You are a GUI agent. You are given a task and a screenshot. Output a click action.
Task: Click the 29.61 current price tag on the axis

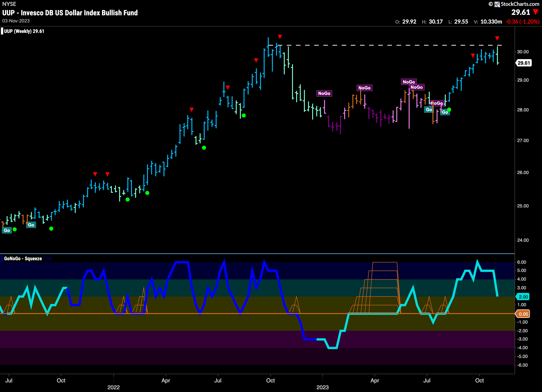click(x=524, y=63)
